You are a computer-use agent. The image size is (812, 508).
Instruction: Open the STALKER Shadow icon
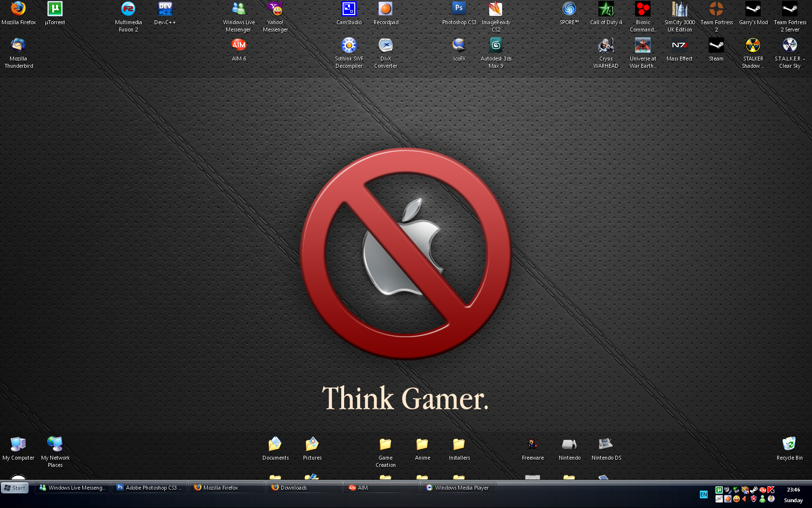pos(753,53)
